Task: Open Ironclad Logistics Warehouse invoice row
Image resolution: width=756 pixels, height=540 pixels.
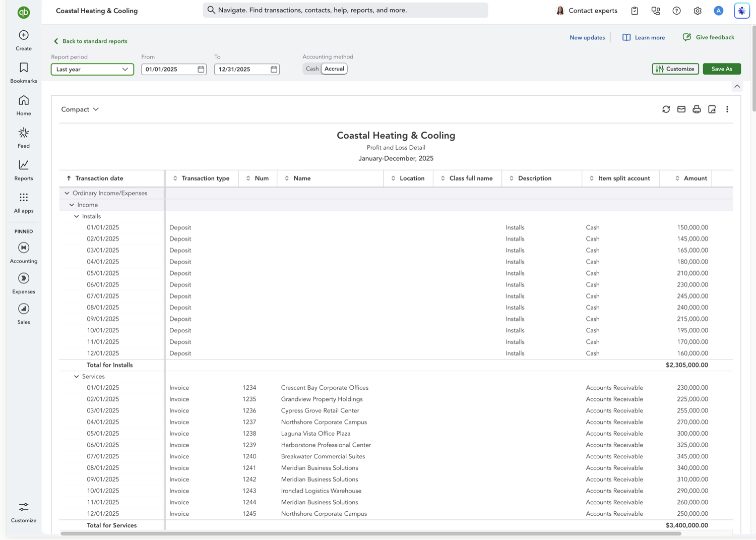Action: pos(396,491)
